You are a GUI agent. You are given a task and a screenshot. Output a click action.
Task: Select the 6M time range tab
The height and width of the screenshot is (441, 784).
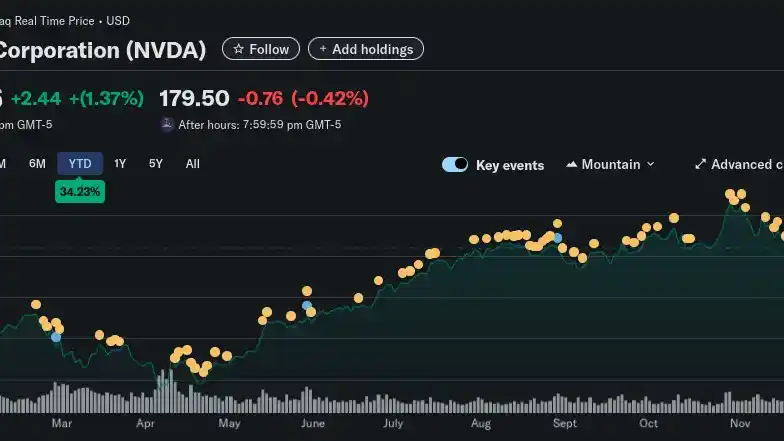pos(37,163)
